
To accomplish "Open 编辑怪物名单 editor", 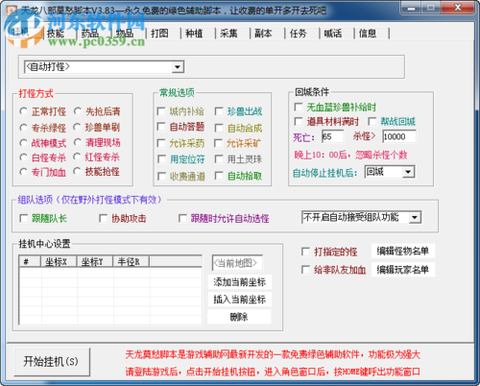I will coord(403,251).
